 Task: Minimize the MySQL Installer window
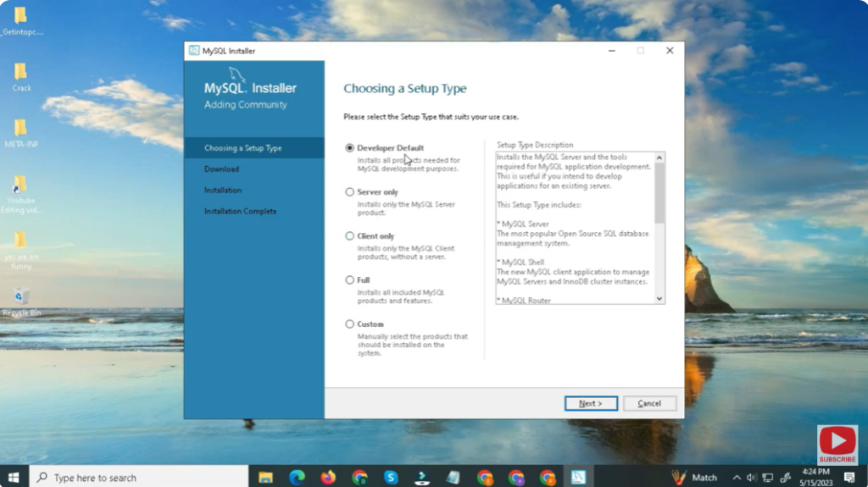(x=612, y=50)
